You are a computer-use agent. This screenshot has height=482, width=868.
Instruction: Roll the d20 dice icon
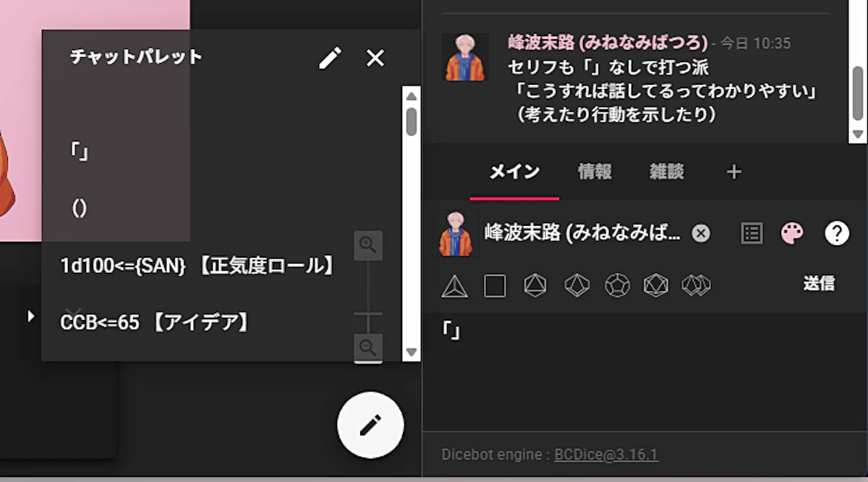(x=656, y=286)
